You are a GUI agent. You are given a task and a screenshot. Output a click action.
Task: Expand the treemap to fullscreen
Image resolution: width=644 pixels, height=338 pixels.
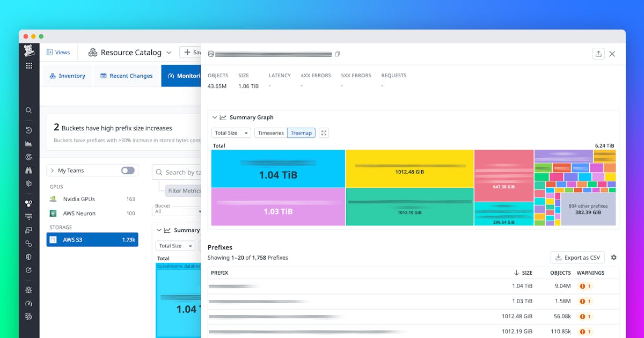324,133
